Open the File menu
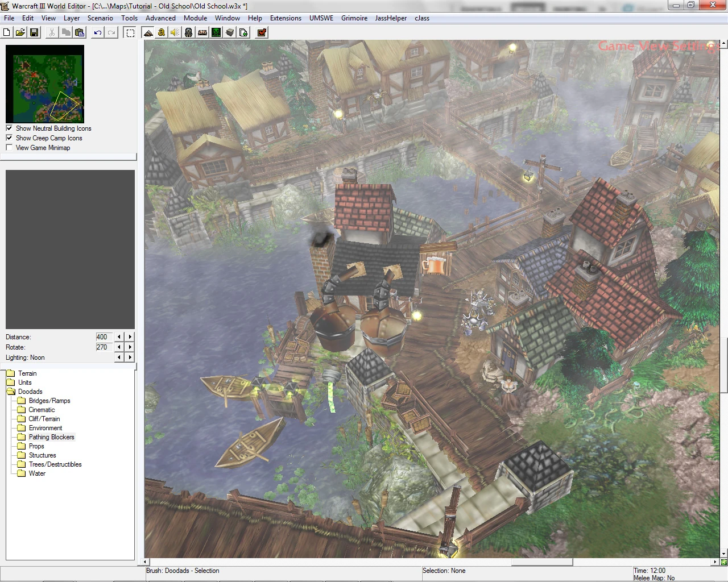Image resolution: width=728 pixels, height=582 pixels. point(9,18)
